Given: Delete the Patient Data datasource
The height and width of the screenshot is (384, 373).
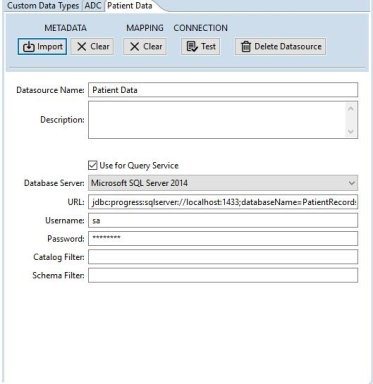Looking at the screenshot, I should coord(280,47).
